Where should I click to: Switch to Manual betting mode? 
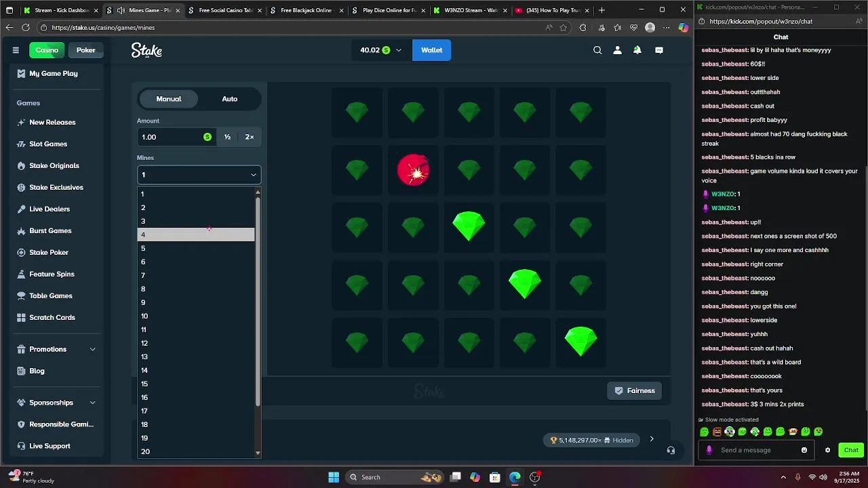tap(169, 99)
